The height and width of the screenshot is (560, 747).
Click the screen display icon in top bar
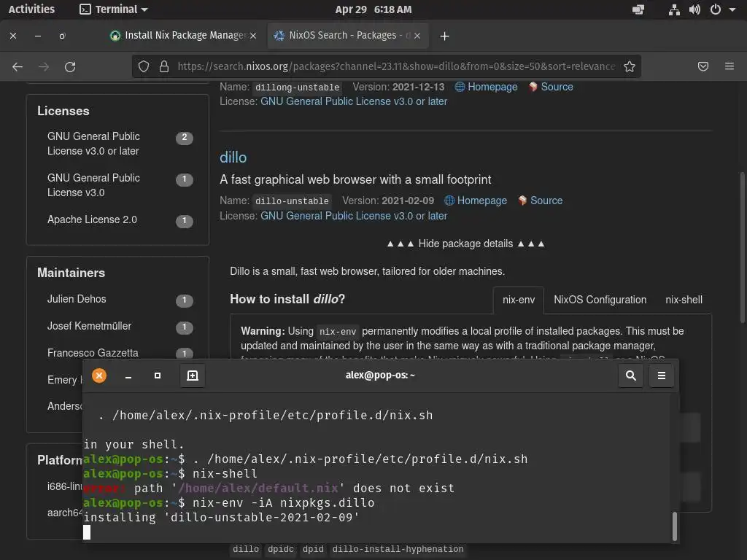(638, 9)
